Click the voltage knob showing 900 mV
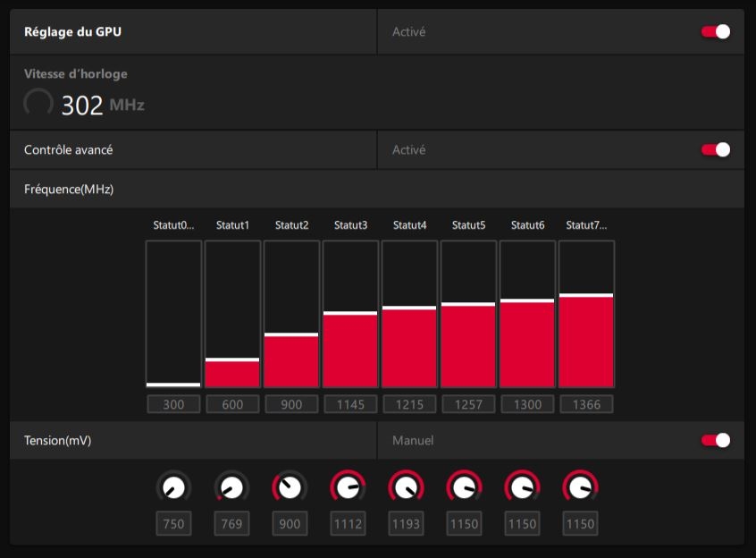 [290, 487]
